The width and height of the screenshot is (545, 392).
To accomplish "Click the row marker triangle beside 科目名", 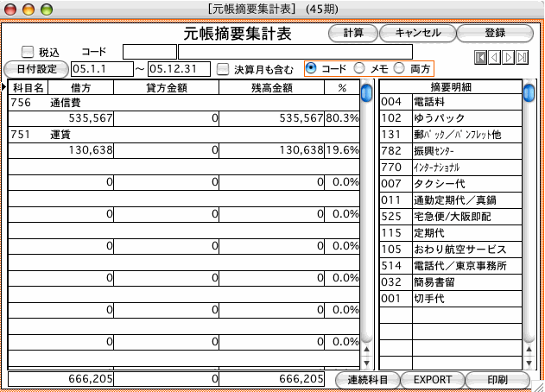I will [x=4, y=87].
